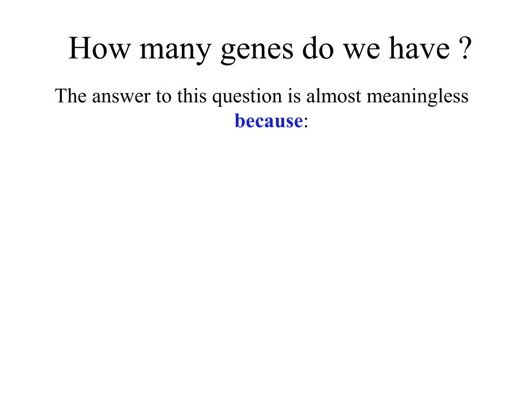Click the word "we" in the title
The height and width of the screenshot is (399, 532).
tap(362, 51)
